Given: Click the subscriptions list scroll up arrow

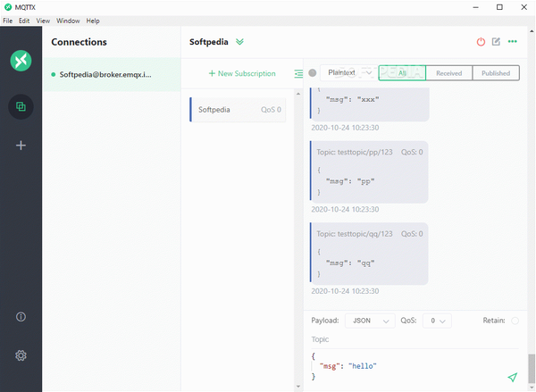Looking at the screenshot, I should tap(298, 94).
